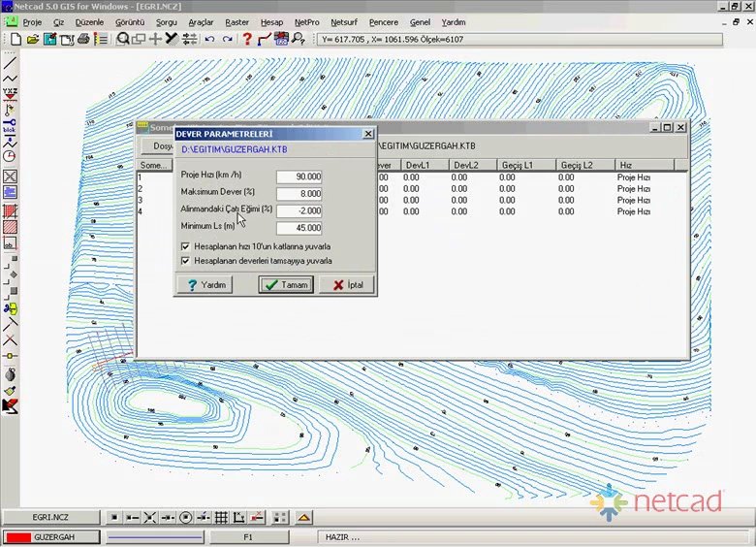
Task: Select the YXZ point tool
Action: pos(10,93)
